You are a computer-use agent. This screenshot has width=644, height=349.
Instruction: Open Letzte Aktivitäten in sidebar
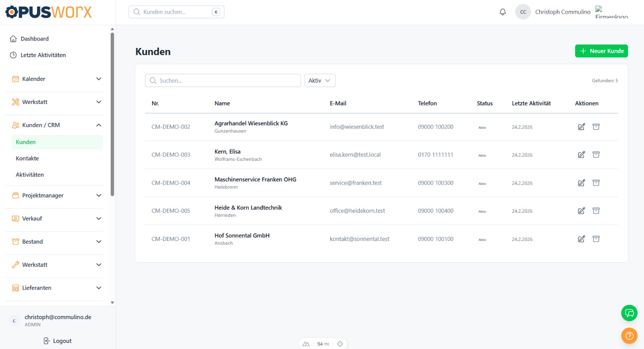[38, 55]
